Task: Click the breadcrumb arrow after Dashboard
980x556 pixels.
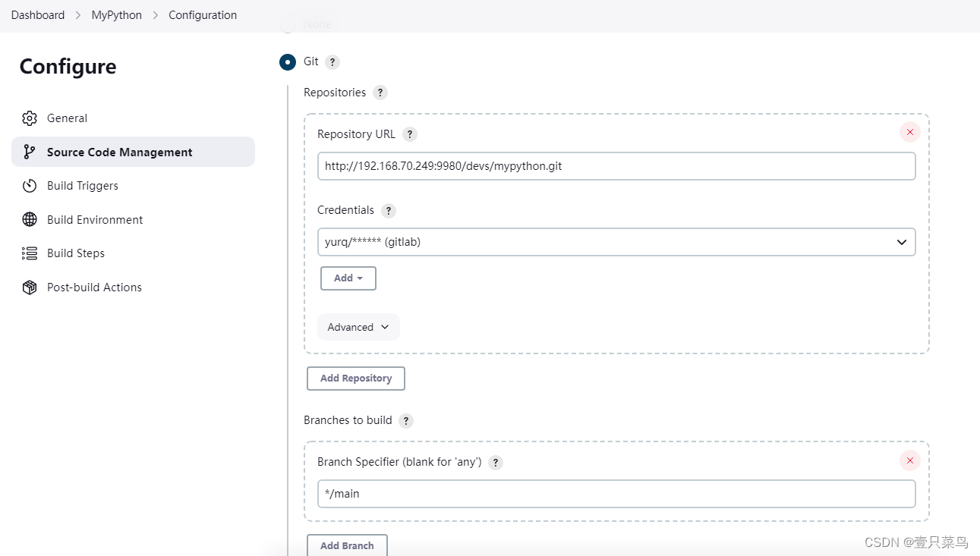Action: coord(78,15)
